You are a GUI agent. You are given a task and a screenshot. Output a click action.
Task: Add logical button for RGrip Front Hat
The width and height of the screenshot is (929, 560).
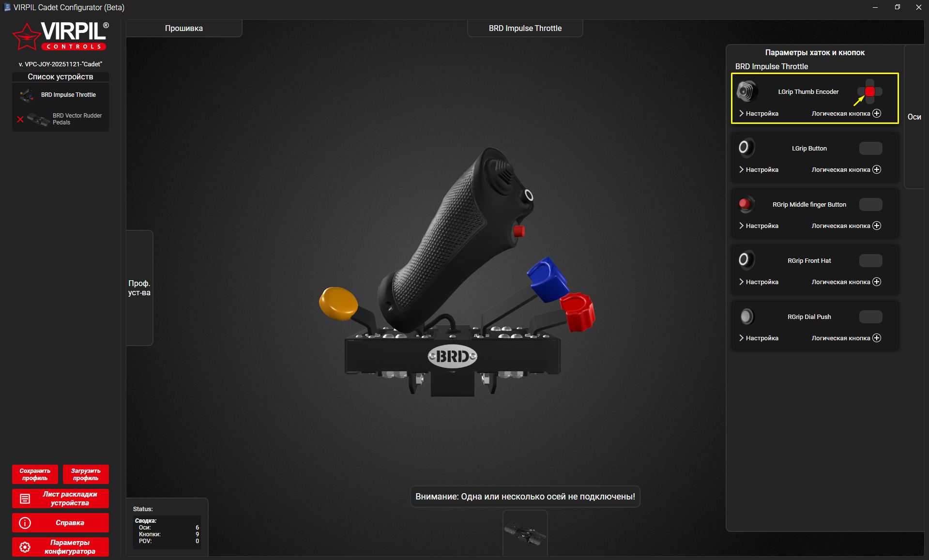pos(877,282)
